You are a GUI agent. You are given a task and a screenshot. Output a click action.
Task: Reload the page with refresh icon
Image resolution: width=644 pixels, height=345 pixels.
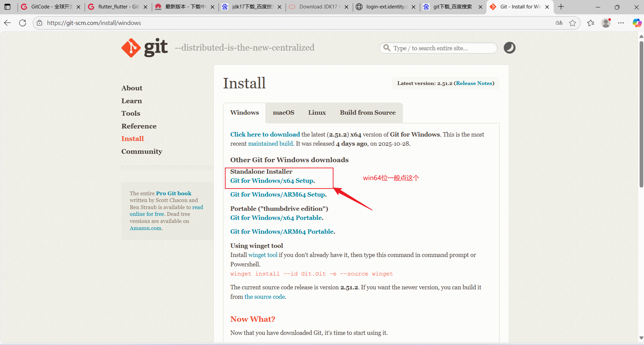point(23,23)
